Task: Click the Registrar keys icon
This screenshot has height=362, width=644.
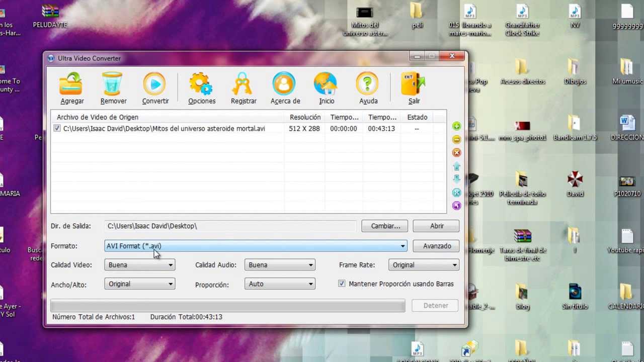Action: [243, 84]
